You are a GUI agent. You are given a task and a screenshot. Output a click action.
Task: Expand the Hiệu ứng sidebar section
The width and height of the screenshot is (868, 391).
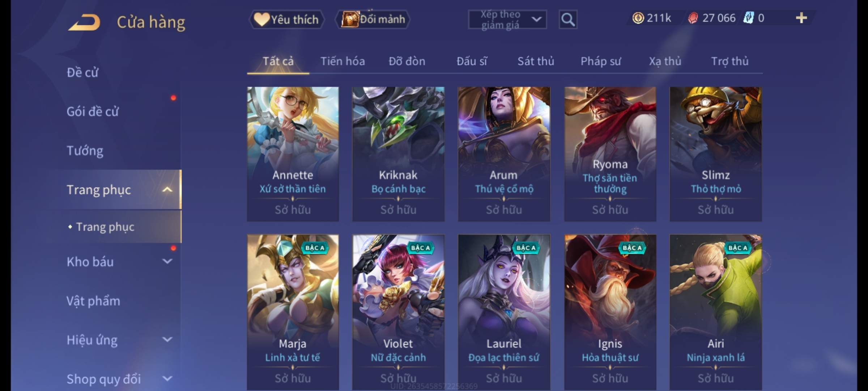coord(167,340)
